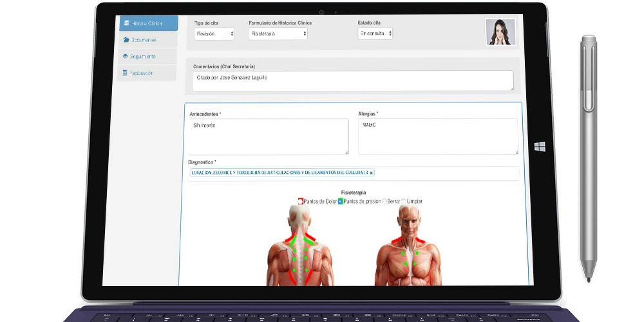Open the Estado cita dropdown
Screen dimensions: 644x322
point(375,33)
